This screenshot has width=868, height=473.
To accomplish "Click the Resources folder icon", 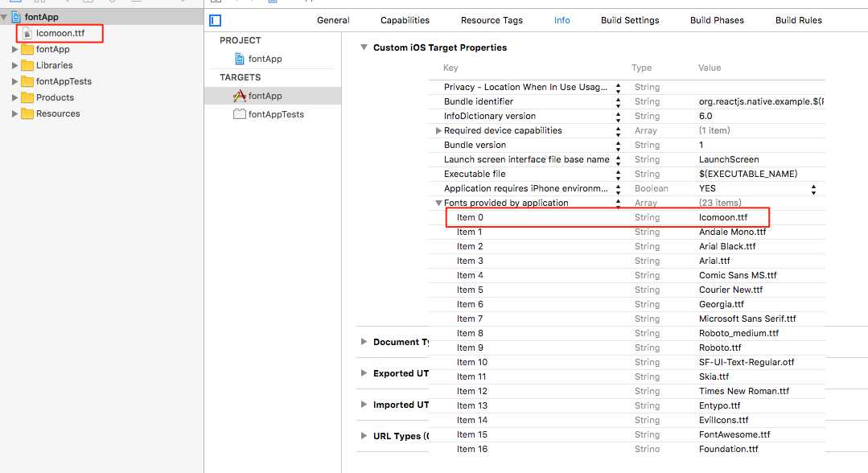I will tap(27, 113).
